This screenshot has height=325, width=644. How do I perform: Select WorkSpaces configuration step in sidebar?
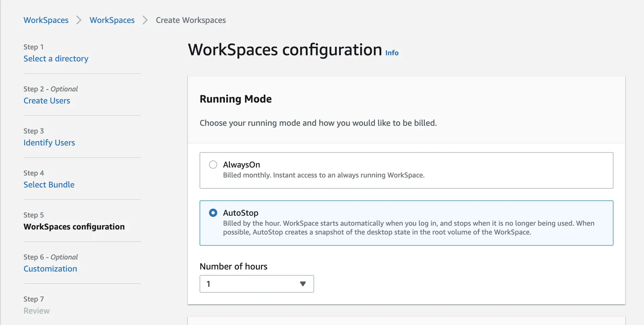tap(74, 227)
